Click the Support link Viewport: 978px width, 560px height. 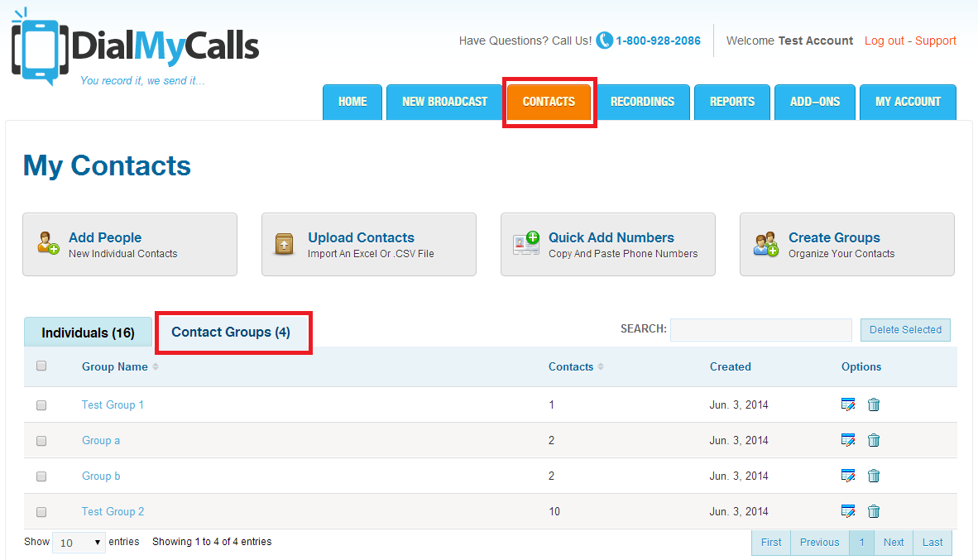coord(935,41)
